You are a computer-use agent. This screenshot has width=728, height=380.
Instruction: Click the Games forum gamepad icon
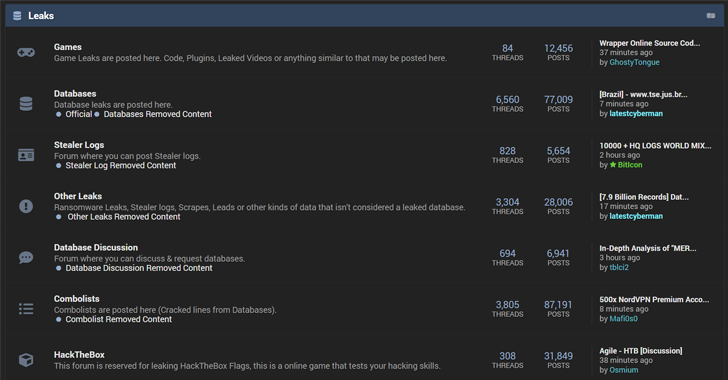coord(26,52)
